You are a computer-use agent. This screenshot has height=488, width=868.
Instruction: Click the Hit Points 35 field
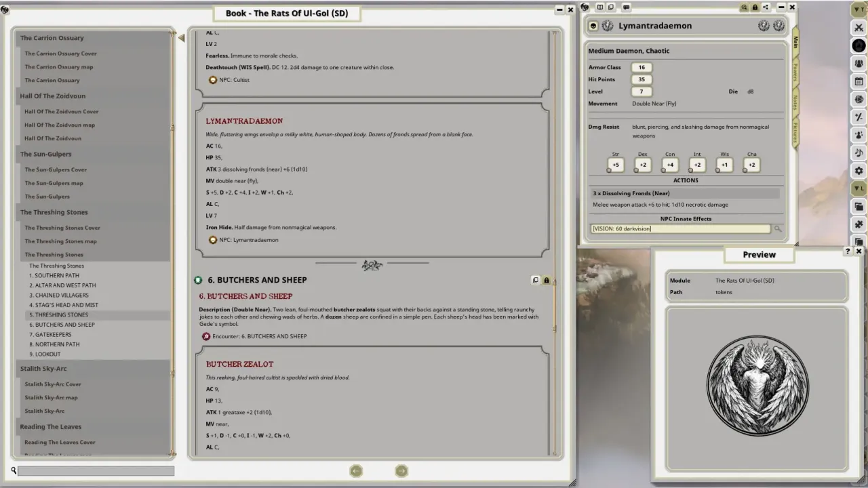(x=642, y=80)
